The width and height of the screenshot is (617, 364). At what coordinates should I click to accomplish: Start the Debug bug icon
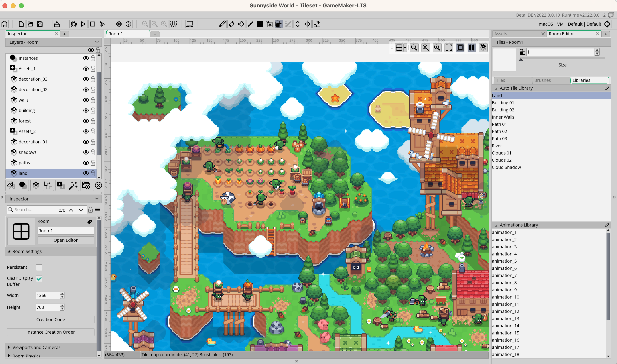74,24
